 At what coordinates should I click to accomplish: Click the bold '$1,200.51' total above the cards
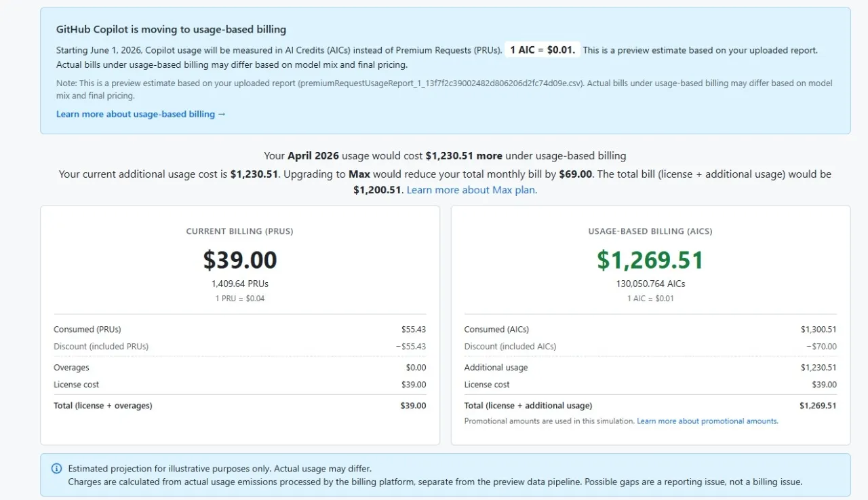pos(378,190)
